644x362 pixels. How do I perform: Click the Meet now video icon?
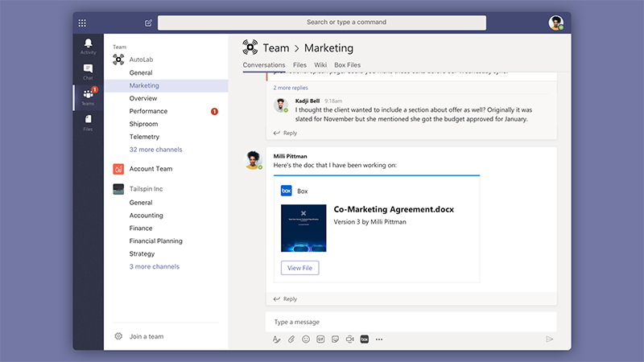(349, 339)
